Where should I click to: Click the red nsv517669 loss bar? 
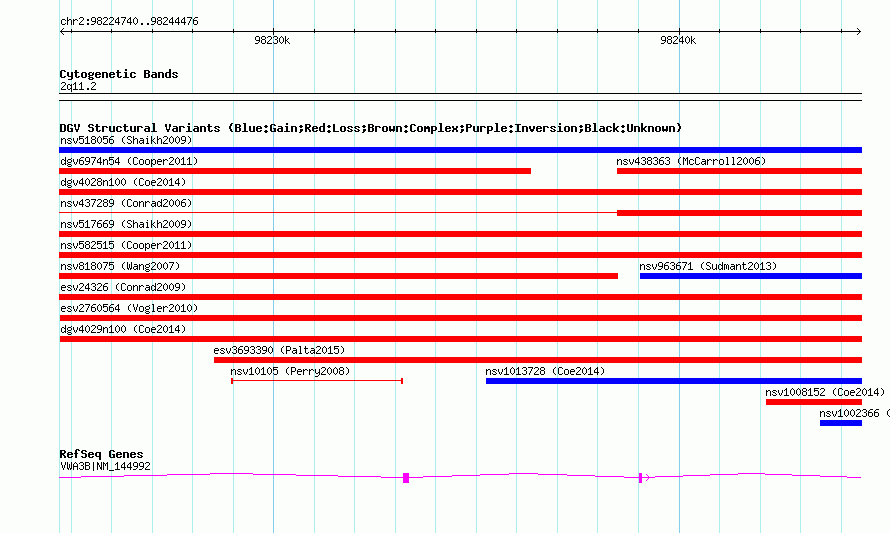tap(460, 234)
